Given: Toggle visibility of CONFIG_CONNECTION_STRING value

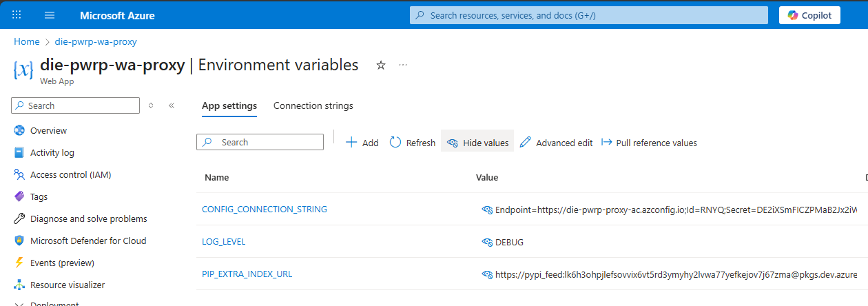Looking at the screenshot, I should pyautogui.click(x=487, y=210).
